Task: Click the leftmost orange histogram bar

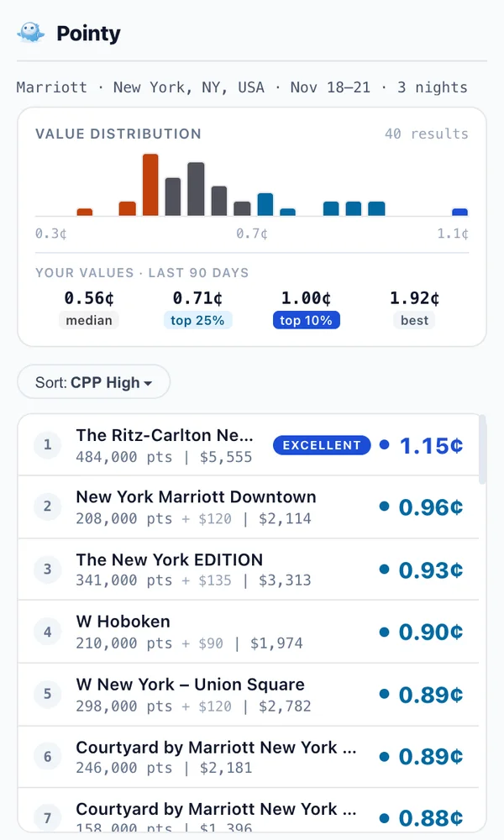Action: point(85,213)
